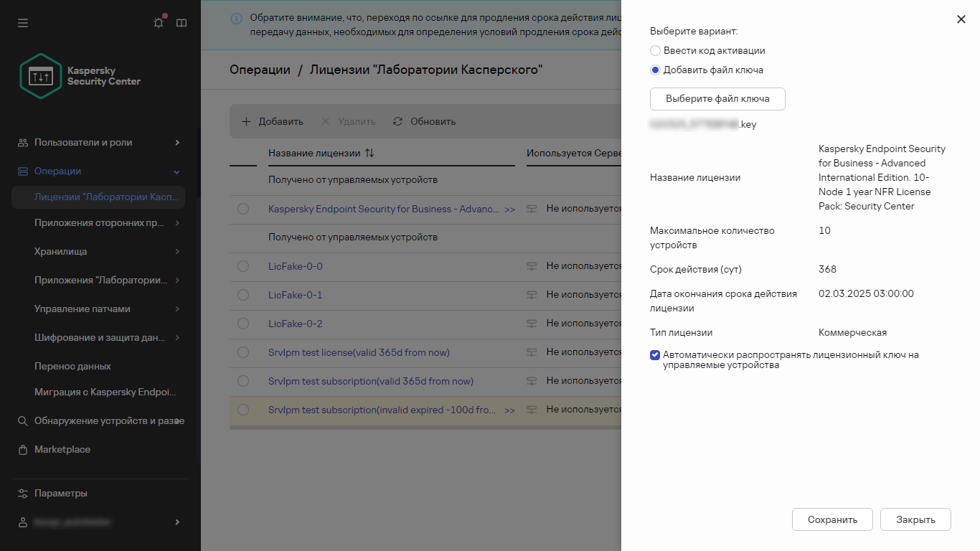This screenshot has width=980, height=551.
Task: Click the Kaspersky Security Center hexagon logo
Action: [41, 75]
